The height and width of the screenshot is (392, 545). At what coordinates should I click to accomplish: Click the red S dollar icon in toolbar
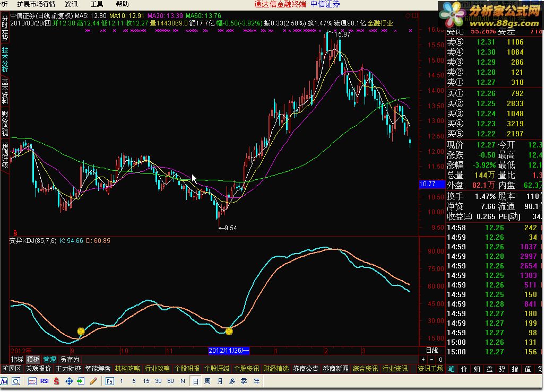pyautogui.click(x=56, y=381)
